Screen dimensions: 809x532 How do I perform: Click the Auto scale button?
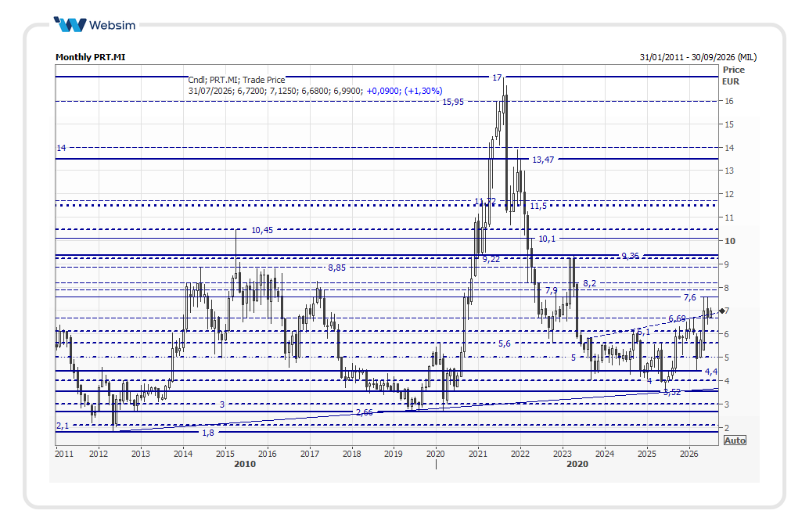click(735, 440)
